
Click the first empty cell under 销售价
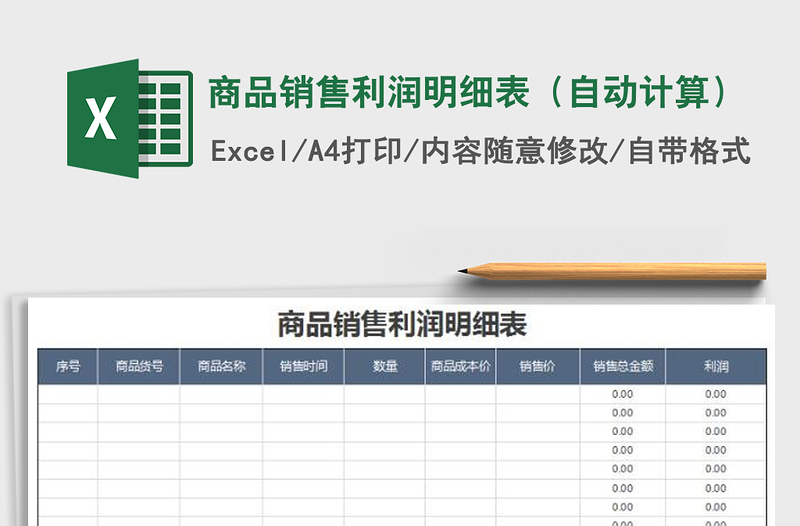click(538, 394)
